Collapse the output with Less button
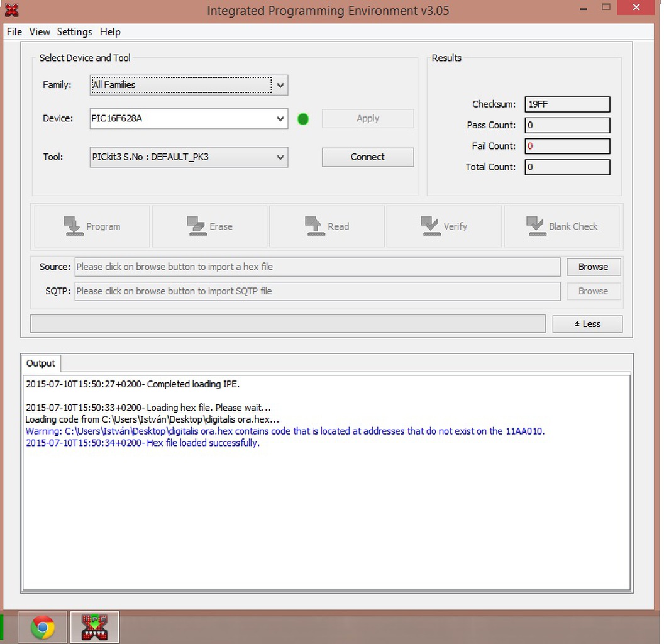This screenshot has width=664, height=644. pos(587,324)
